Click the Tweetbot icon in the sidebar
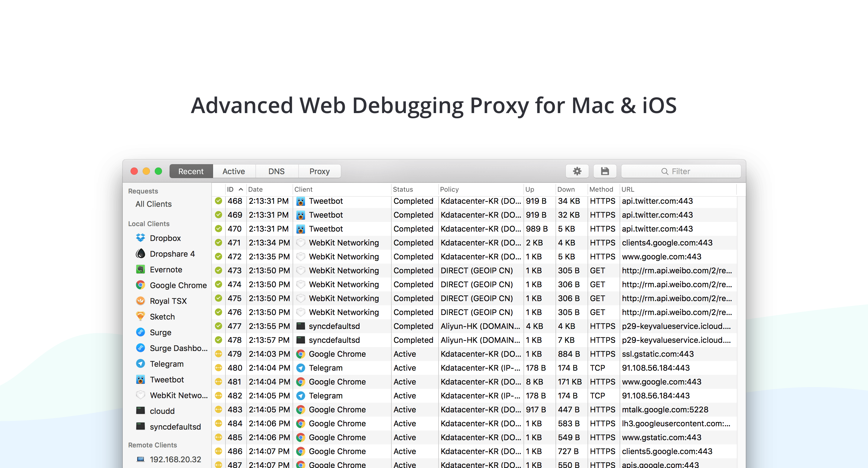 pyautogui.click(x=141, y=379)
